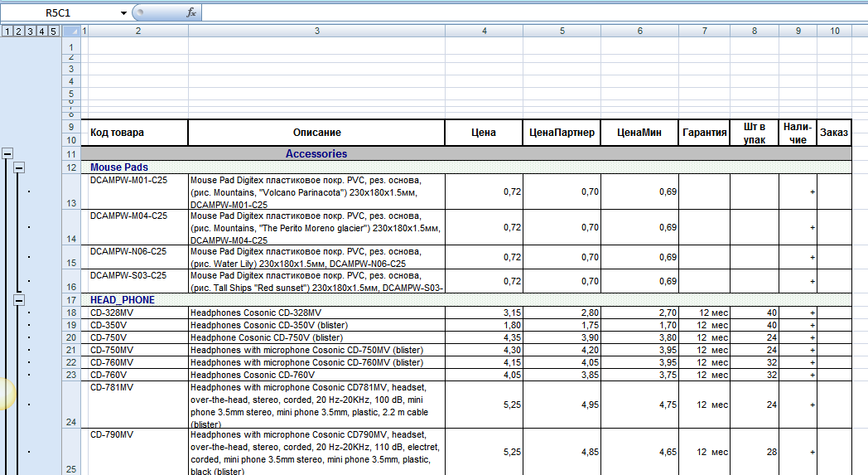Click the 'Код товара' header cell

coord(137,133)
